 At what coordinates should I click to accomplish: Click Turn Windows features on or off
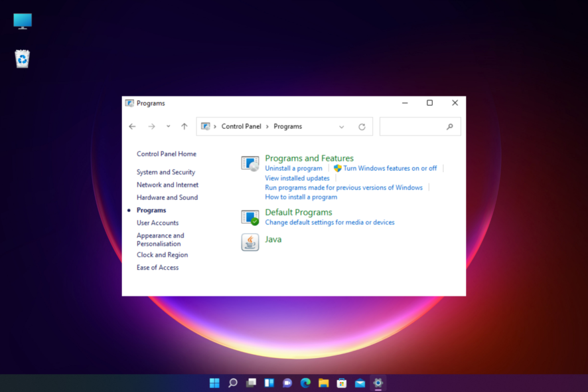point(390,168)
